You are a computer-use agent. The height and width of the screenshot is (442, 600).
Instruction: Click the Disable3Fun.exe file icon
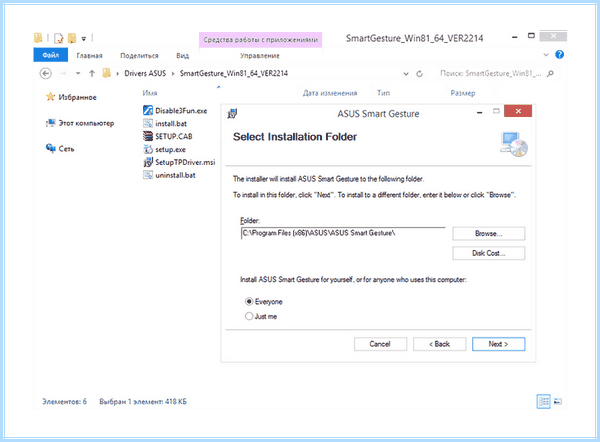point(148,111)
